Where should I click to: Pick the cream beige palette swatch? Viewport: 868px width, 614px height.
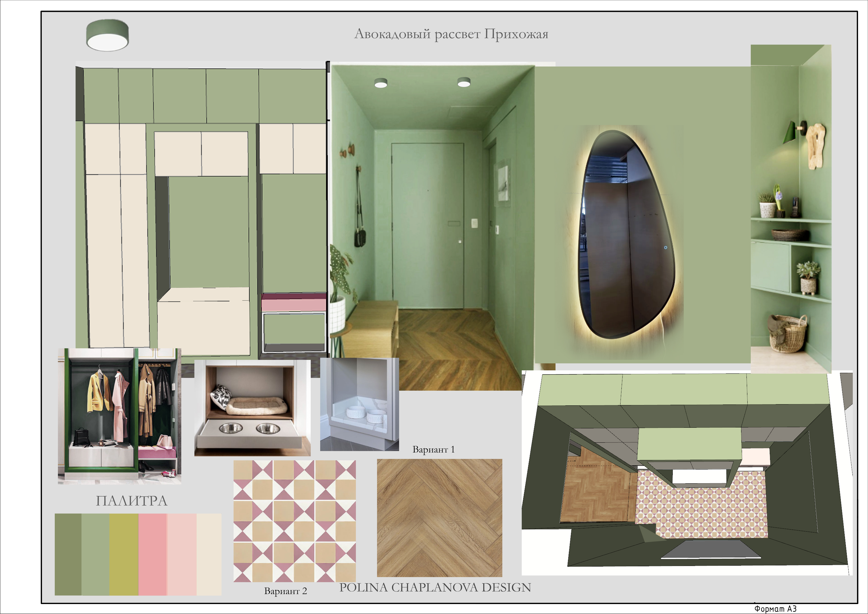[209, 554]
